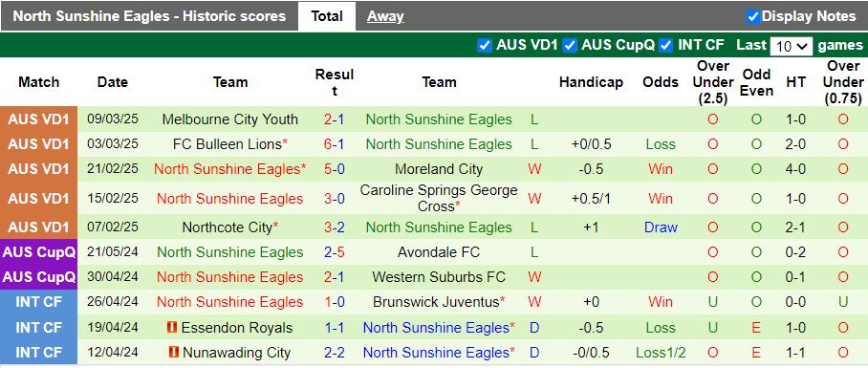Screen dimensions: 868x368
Task: Click the Nunawading City red card icon
Action: [x=173, y=352]
